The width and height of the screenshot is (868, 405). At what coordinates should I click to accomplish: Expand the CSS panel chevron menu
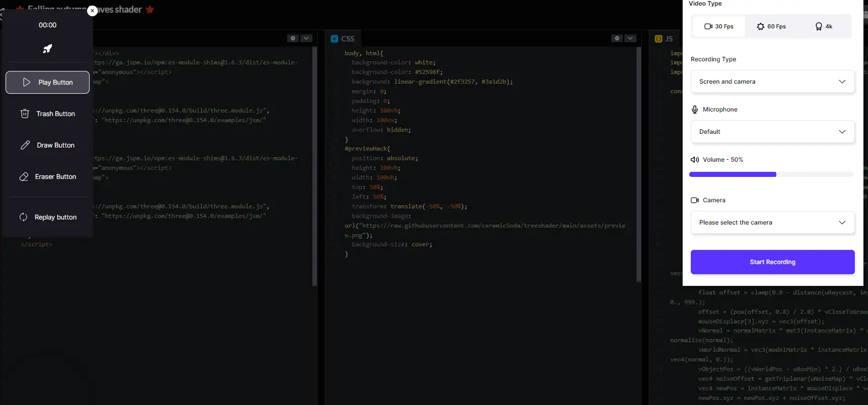[630, 39]
